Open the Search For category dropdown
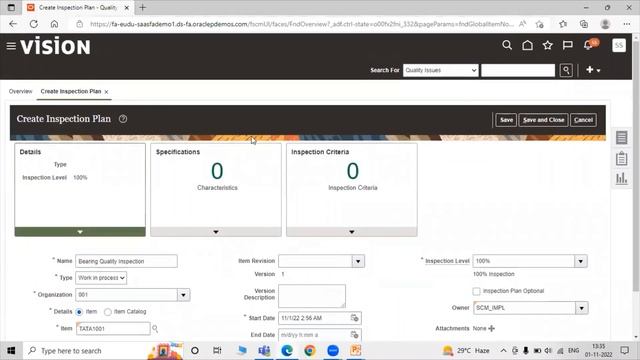The height and width of the screenshot is (360, 640). [x=440, y=70]
